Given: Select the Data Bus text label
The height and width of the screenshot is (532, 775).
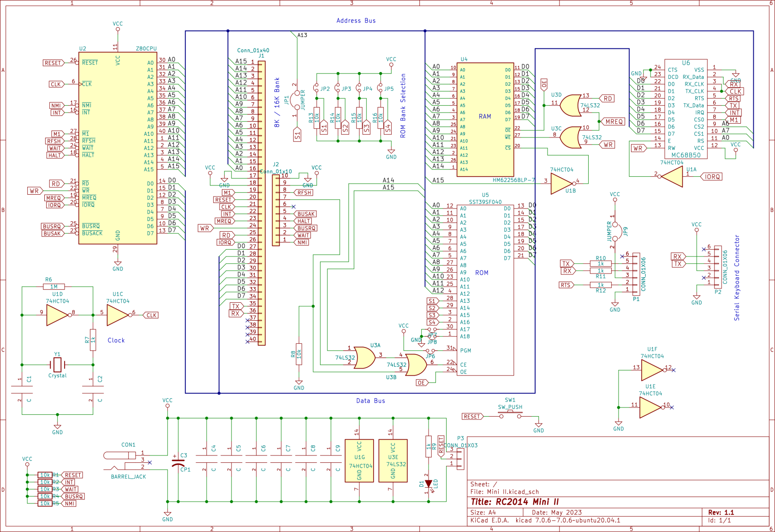Looking at the screenshot, I should [x=370, y=400].
